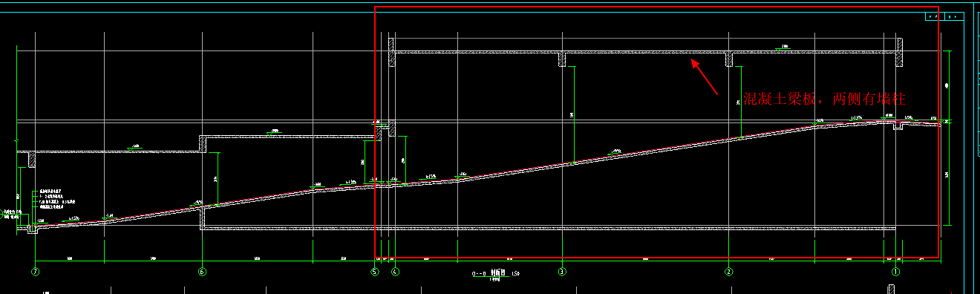Select the section title text '剖面图'

click(x=497, y=273)
